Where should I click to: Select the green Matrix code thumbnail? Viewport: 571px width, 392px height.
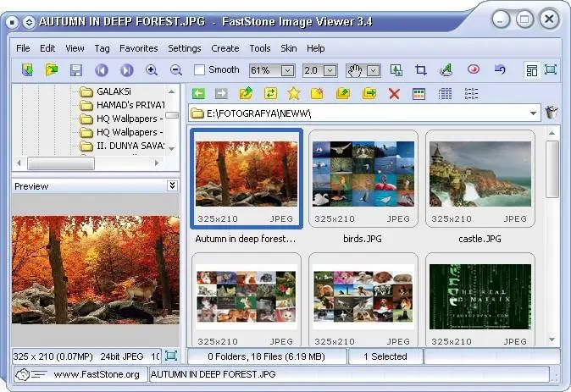pyautogui.click(x=480, y=301)
